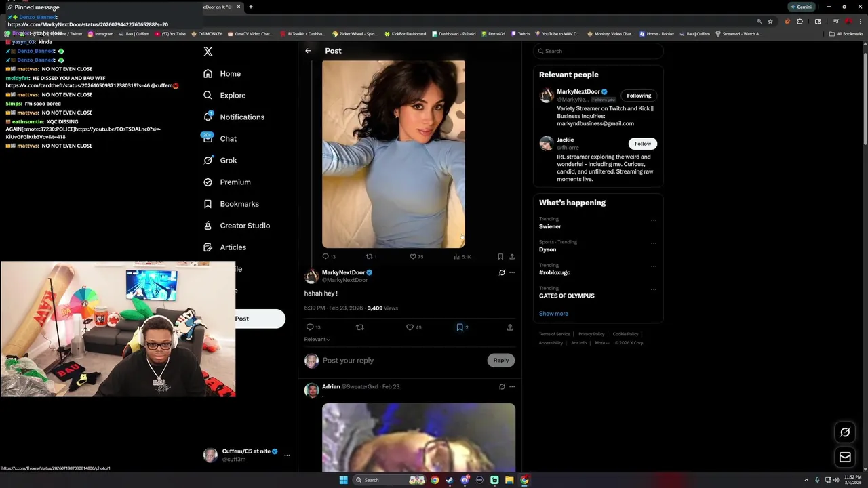This screenshot has width=868, height=488.
Task: Bookmark the quoted photo post
Action: (500, 256)
